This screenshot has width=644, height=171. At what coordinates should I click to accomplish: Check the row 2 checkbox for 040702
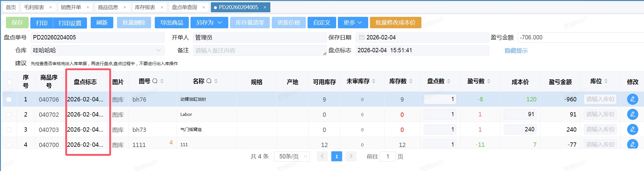pos(9,114)
